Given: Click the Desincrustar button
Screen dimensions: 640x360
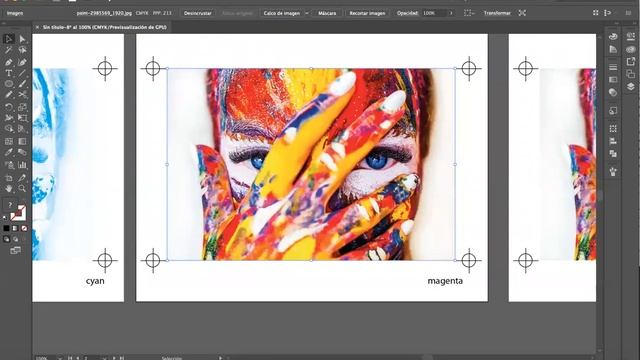Looking at the screenshot, I should (x=198, y=13).
